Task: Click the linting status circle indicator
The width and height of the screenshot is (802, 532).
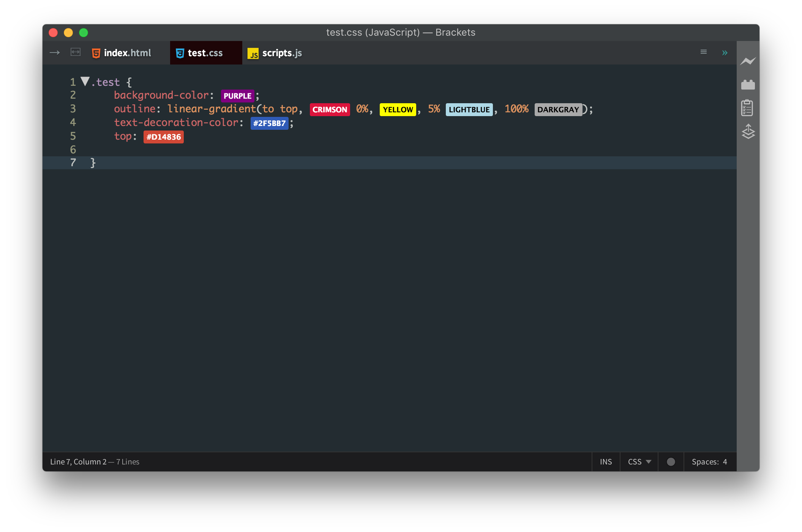Action: [671, 462]
